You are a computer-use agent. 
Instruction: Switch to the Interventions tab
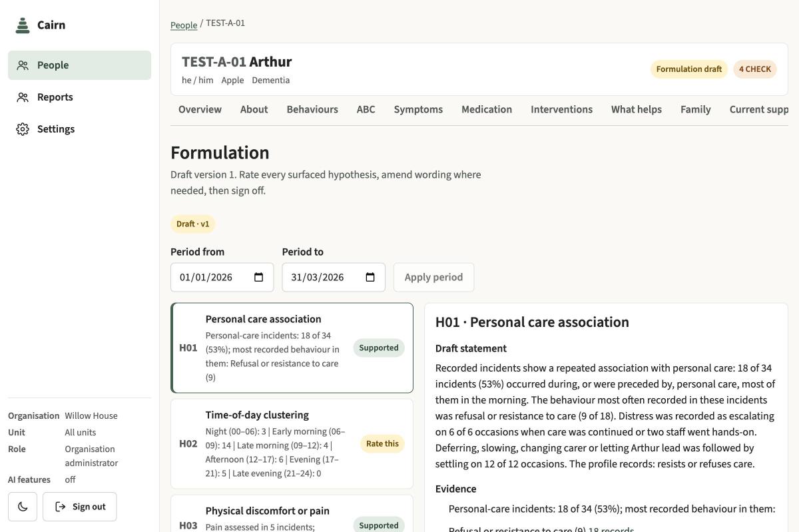click(x=561, y=110)
